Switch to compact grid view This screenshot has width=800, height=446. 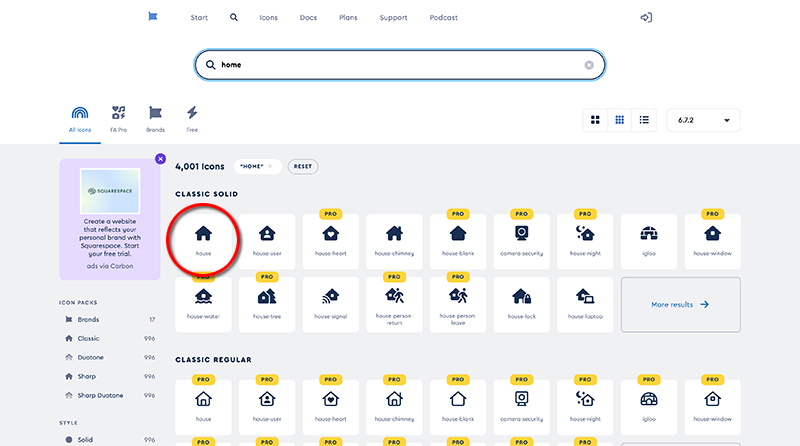(x=620, y=120)
